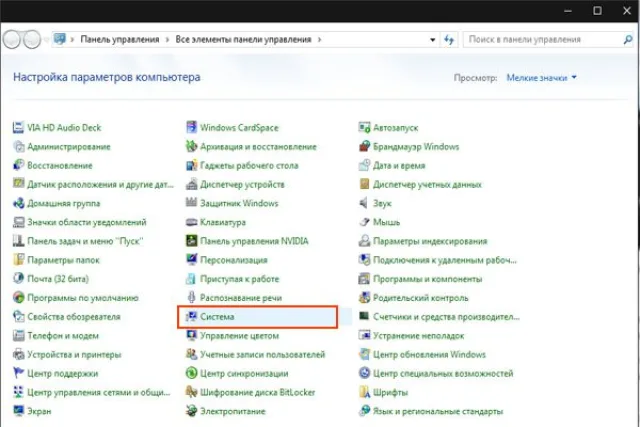Open the Звук speaker icon

[x=364, y=203]
